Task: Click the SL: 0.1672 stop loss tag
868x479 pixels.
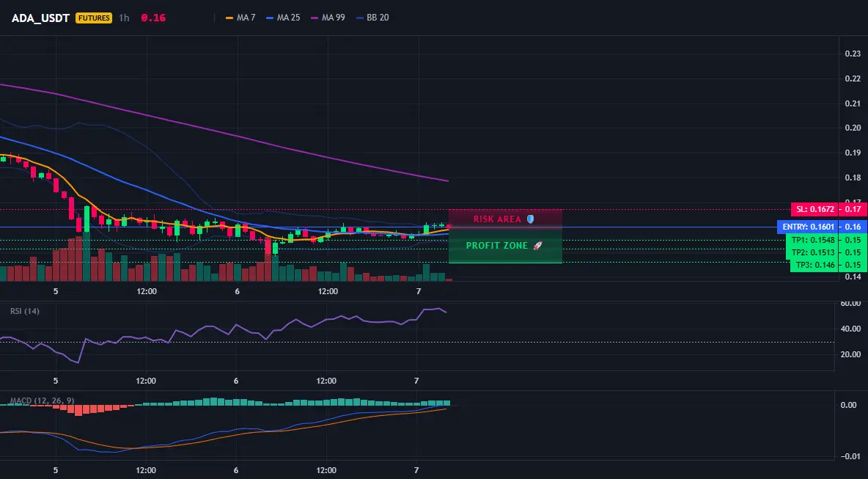Action: pyautogui.click(x=815, y=209)
